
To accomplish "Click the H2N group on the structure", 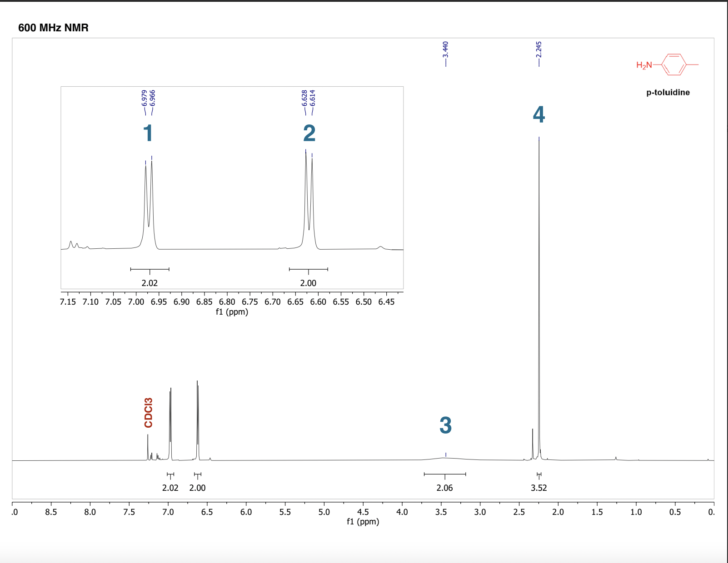I will [643, 65].
